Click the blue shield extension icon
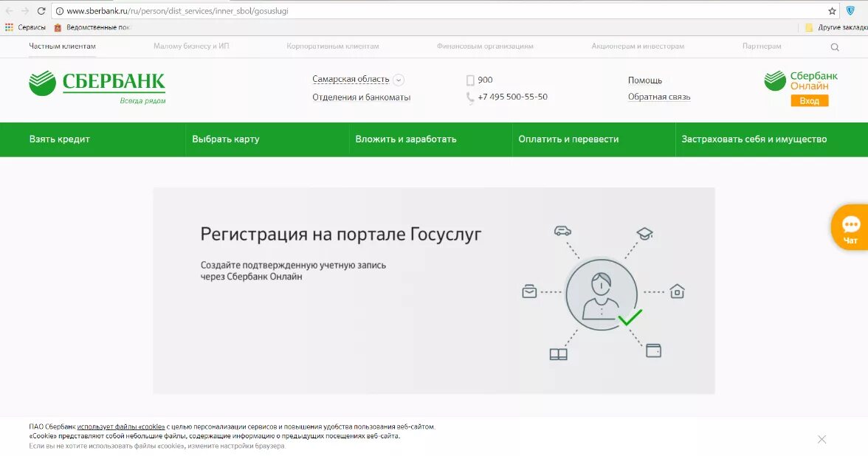868x456 pixels. (x=850, y=10)
